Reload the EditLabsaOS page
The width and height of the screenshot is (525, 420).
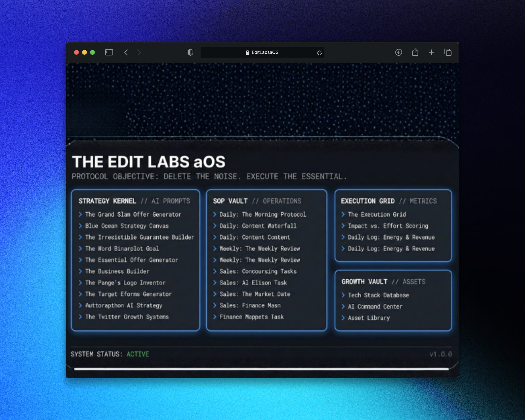(319, 52)
